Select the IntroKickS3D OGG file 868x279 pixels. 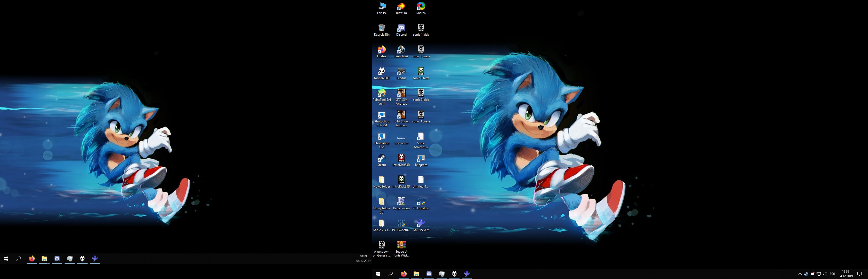(x=401, y=182)
